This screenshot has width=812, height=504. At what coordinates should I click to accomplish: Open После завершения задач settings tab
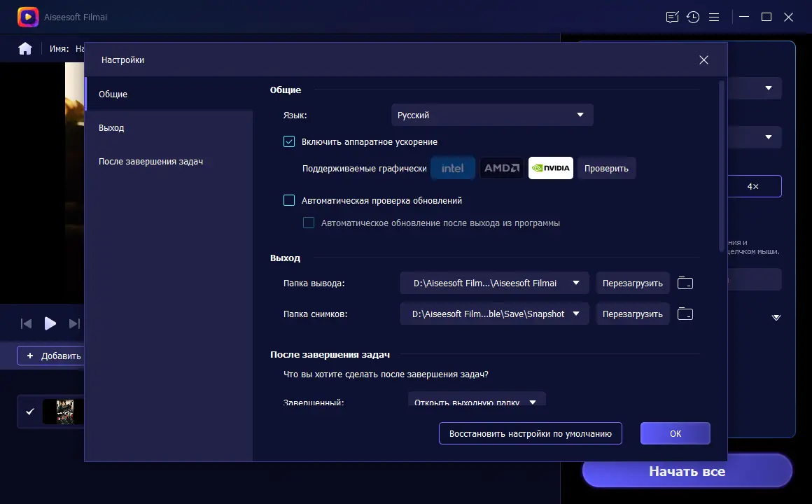pyautogui.click(x=169, y=162)
